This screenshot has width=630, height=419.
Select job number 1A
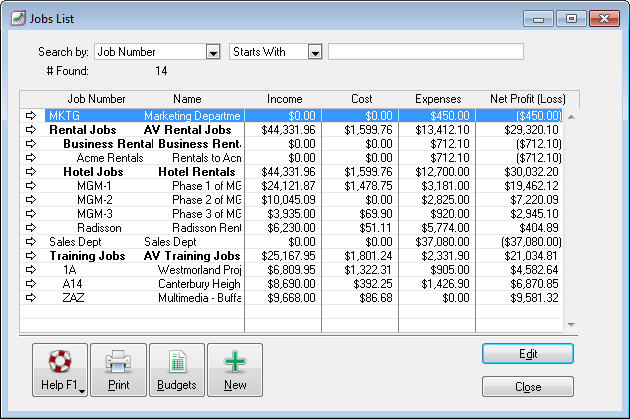[x=70, y=270]
